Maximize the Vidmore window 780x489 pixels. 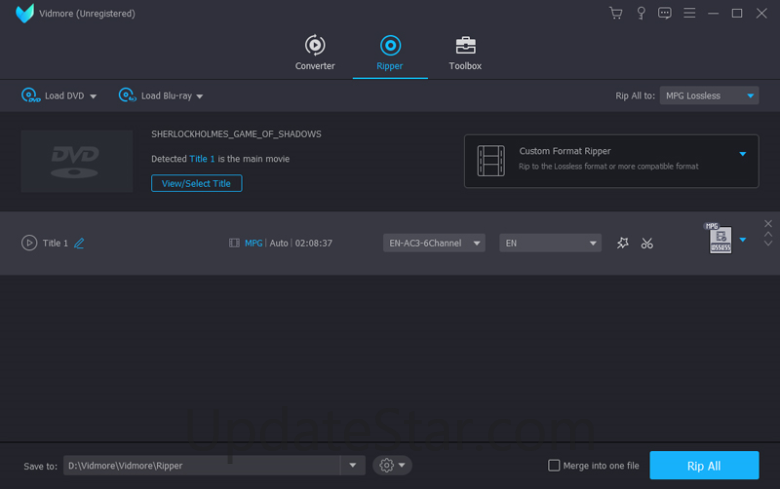pyautogui.click(x=737, y=13)
